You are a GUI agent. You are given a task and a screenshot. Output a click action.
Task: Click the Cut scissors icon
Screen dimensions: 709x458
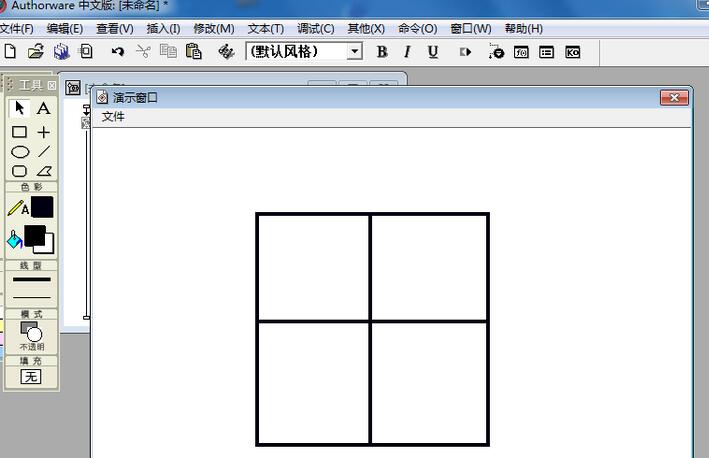click(143, 52)
